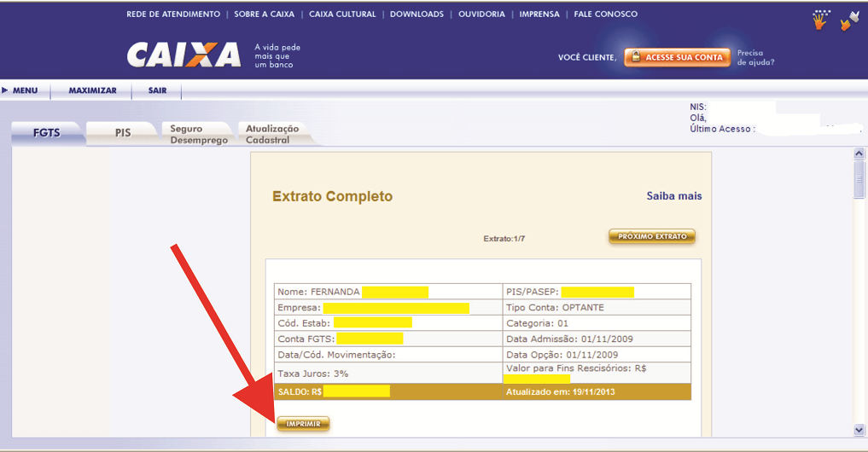The image size is (868, 452).
Task: Click the padlock icon on Acesse Sua Conta
Action: coord(636,56)
